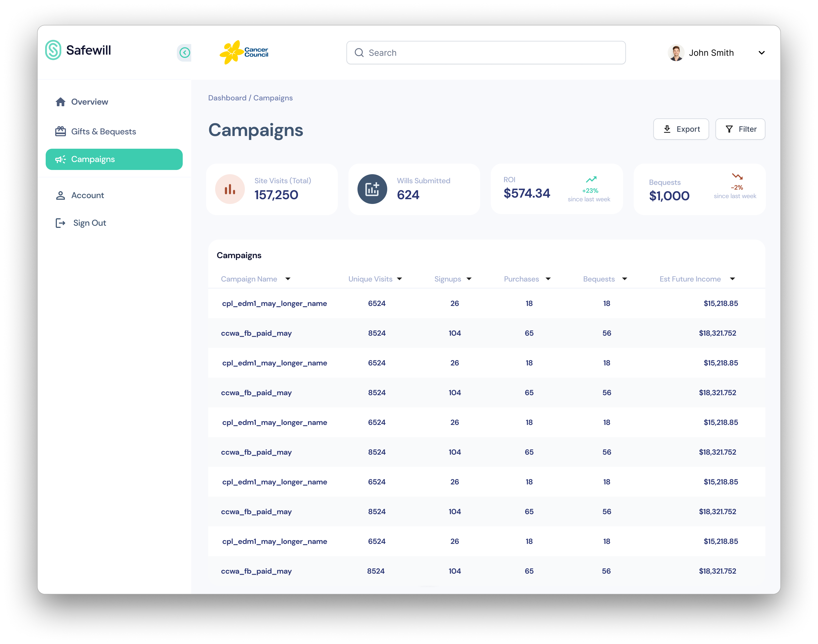Click the first $15,218.85 income cell
818x644 pixels.
pos(720,303)
